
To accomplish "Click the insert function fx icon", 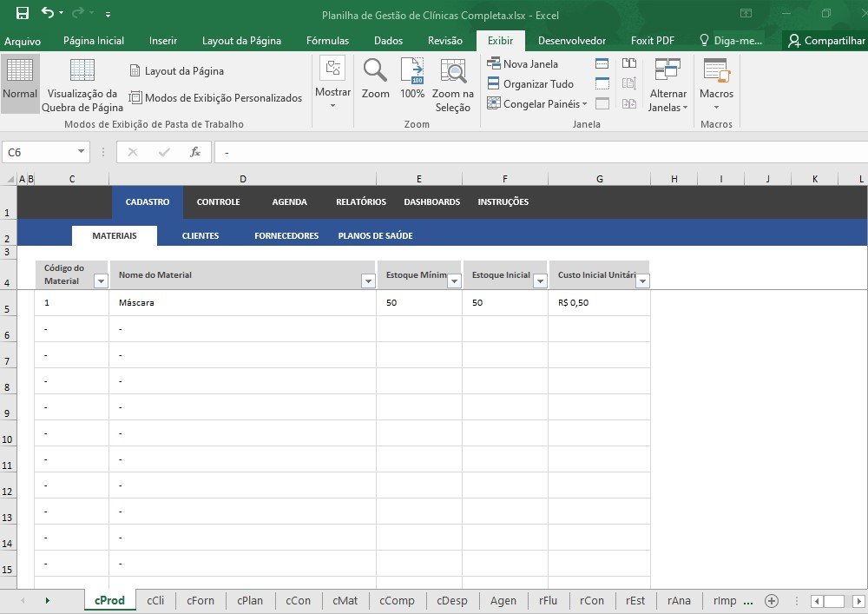I will click(x=195, y=152).
